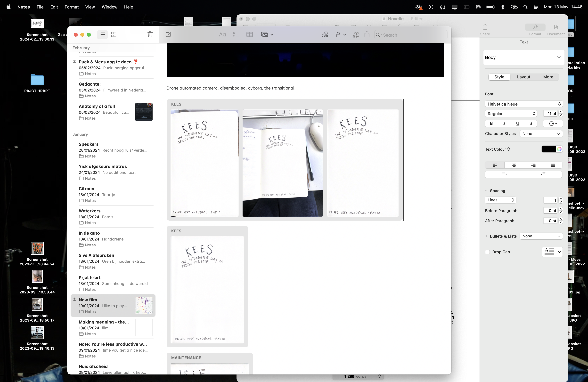Click the link note icon in toolbar
The height and width of the screenshot is (382, 588).
[x=325, y=35]
